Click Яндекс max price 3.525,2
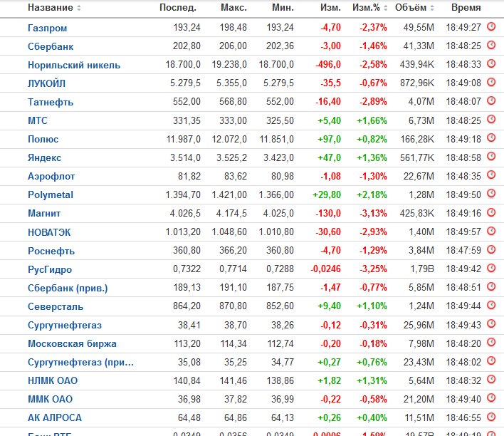 coord(231,158)
